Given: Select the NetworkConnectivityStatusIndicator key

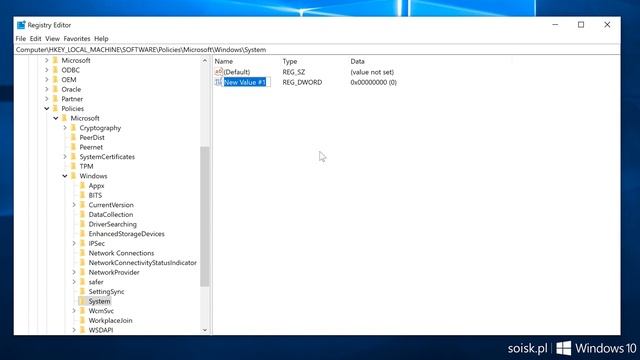Looking at the screenshot, I should click(x=142, y=262).
